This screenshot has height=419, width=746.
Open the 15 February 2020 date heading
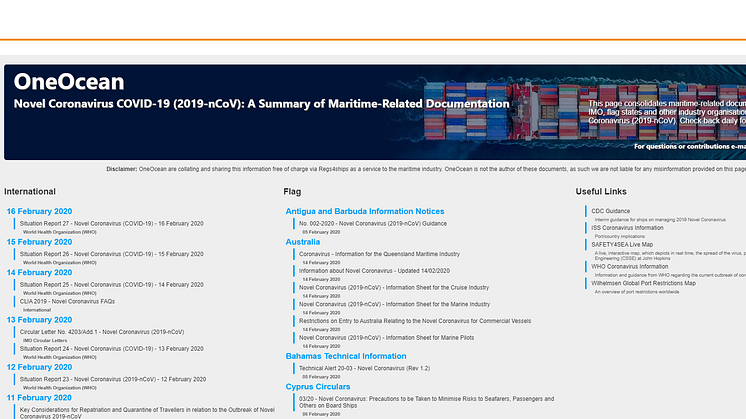[x=39, y=242]
